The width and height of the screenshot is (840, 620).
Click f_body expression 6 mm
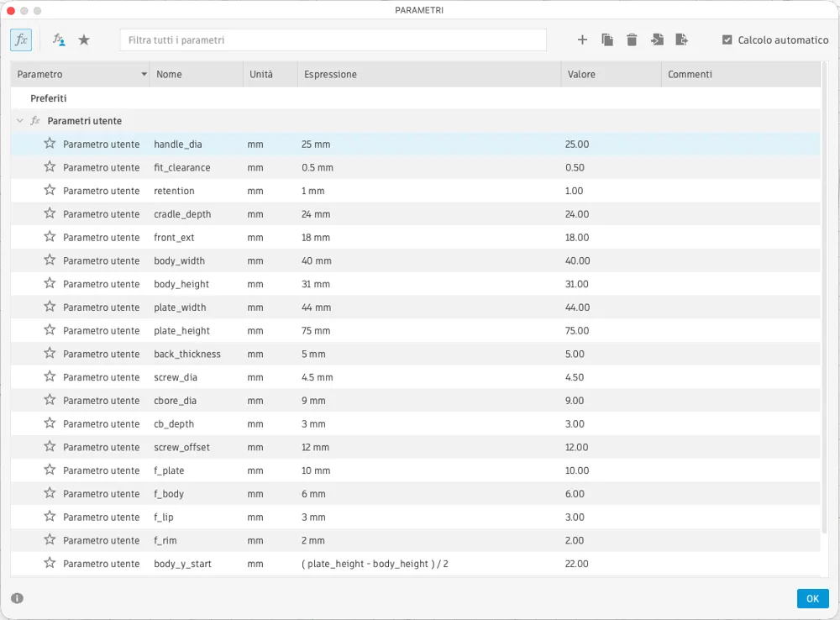[313, 493]
